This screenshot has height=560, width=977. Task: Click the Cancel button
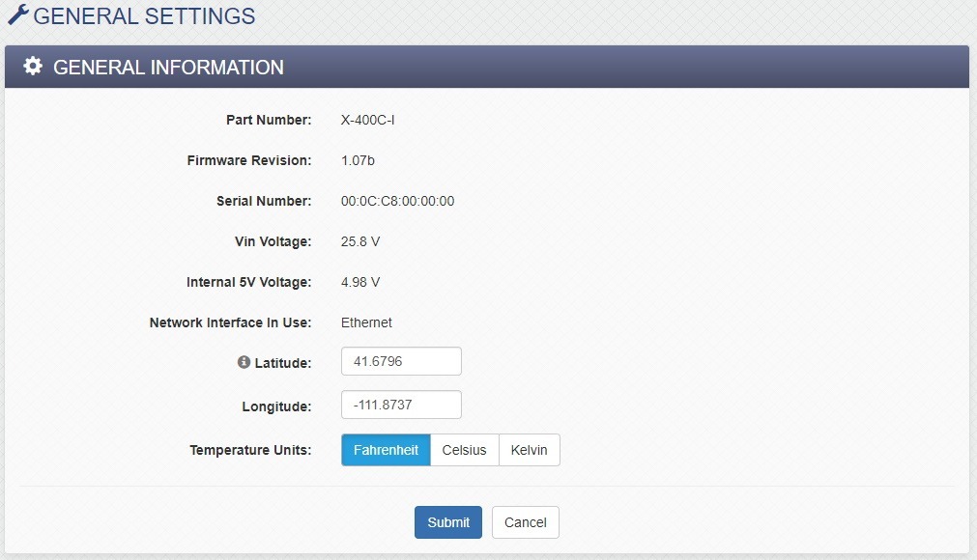point(525,522)
